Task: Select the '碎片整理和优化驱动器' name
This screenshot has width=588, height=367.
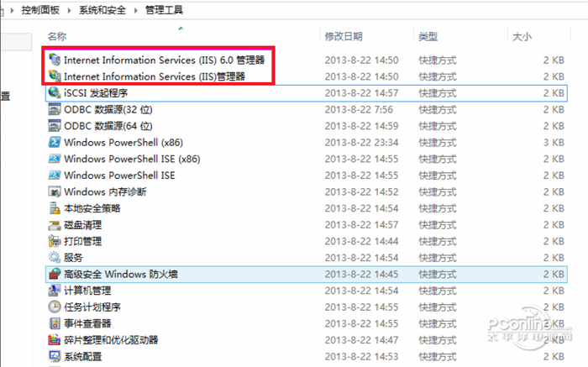Action: [111, 340]
